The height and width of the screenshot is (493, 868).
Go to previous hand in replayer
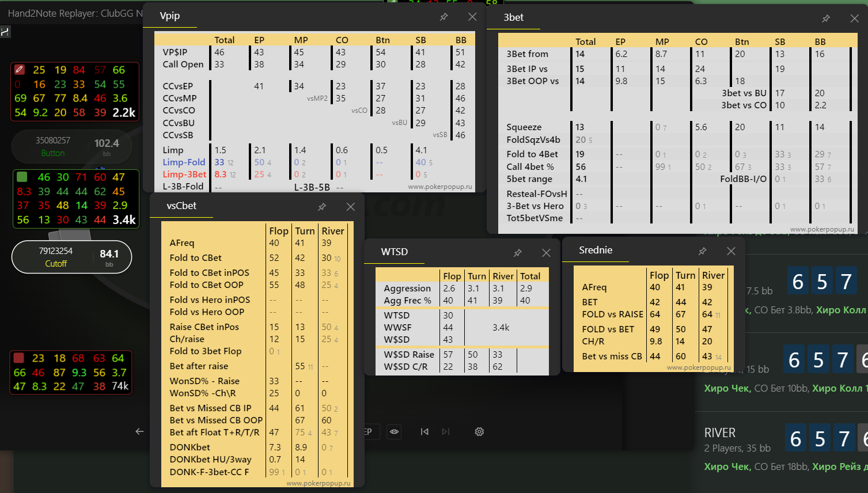coord(424,431)
